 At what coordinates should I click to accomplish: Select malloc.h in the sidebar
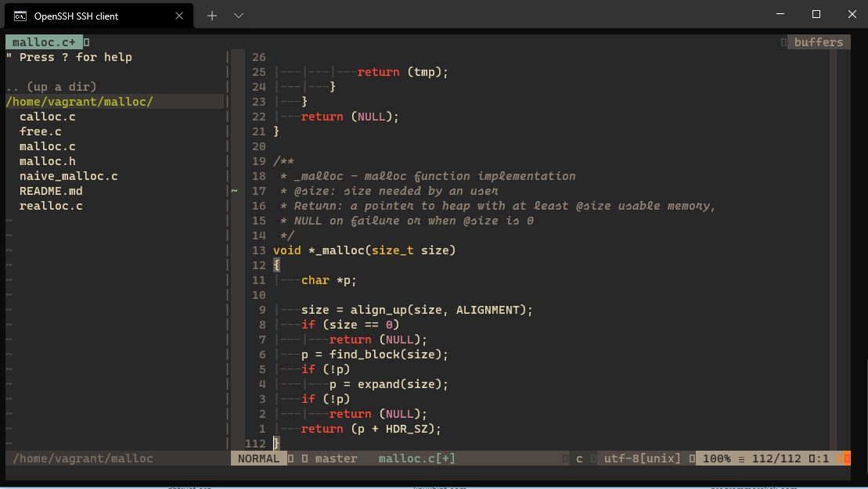(x=48, y=161)
